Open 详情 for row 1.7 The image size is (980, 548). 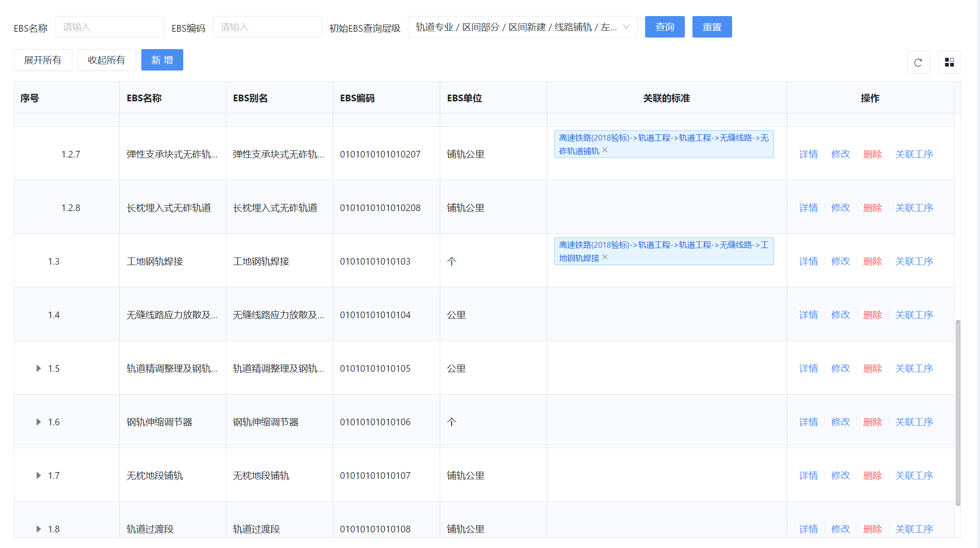(808, 476)
